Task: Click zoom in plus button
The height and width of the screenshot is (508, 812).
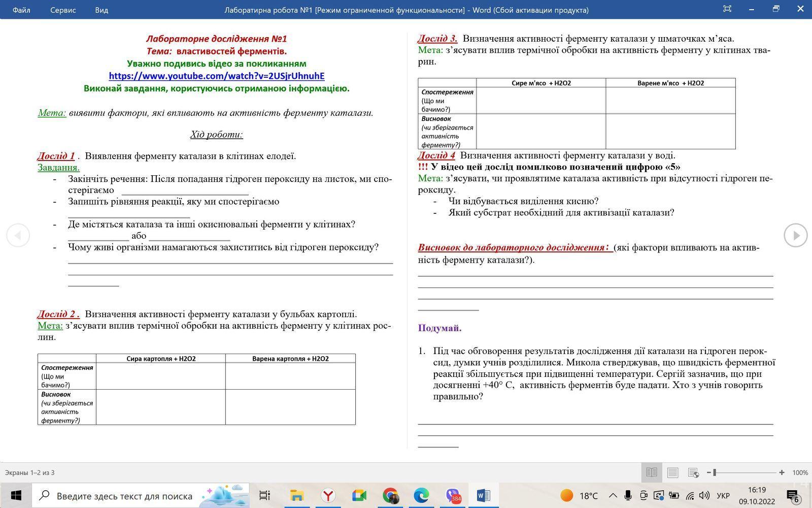Action: (x=782, y=472)
